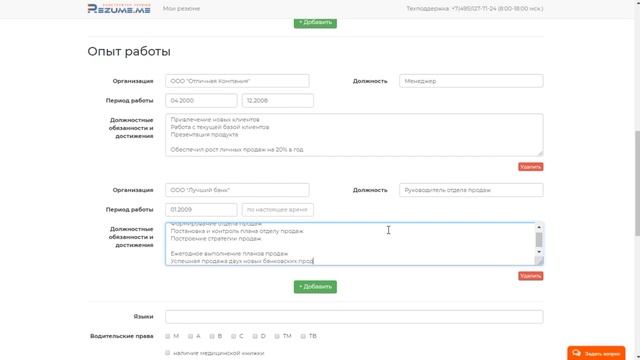Set the start date field '04.2000'
Screen dimensions: 640x360
pos(201,100)
